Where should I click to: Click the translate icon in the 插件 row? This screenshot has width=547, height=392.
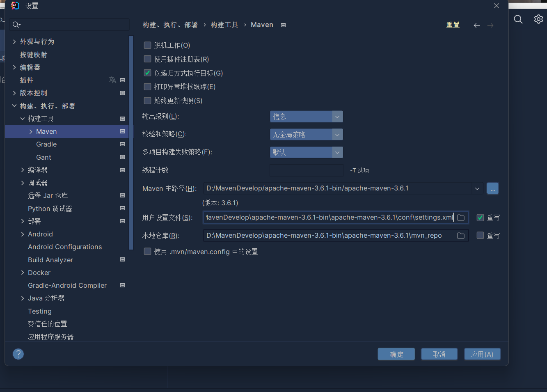click(x=112, y=80)
